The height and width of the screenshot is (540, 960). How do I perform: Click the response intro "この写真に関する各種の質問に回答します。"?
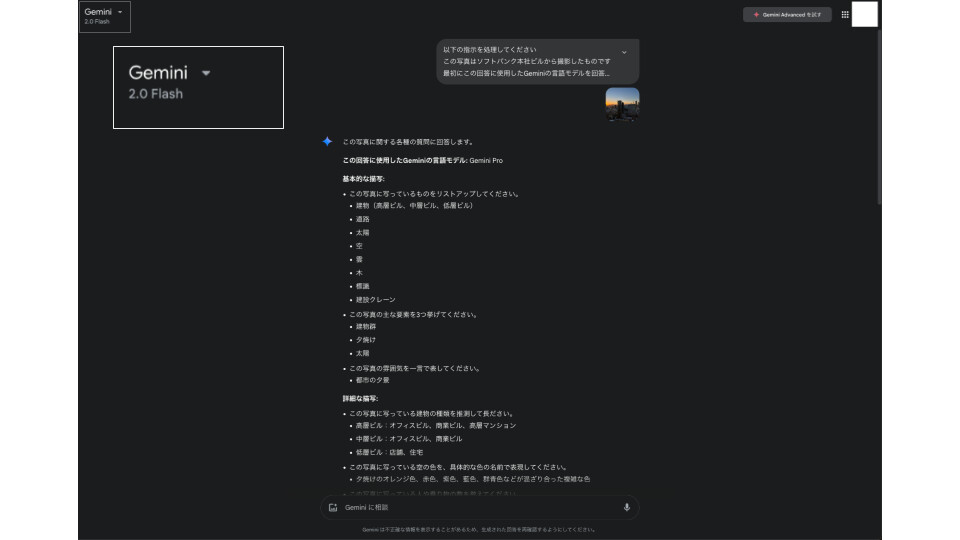point(408,141)
